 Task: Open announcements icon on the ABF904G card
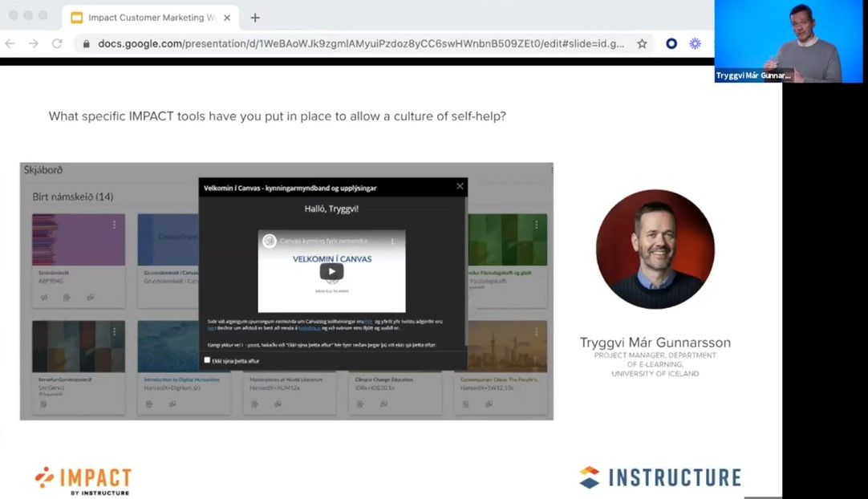(44, 298)
